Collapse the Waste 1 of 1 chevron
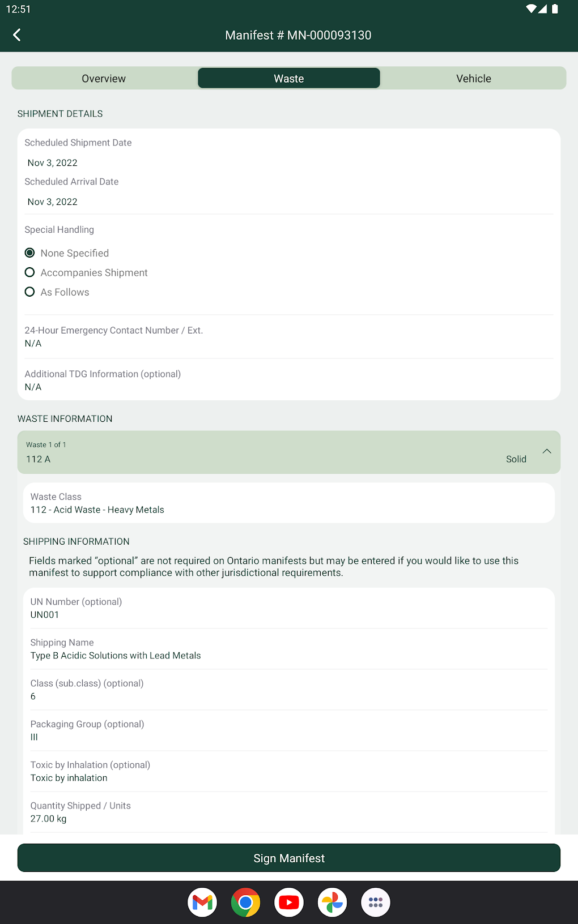 546,451
